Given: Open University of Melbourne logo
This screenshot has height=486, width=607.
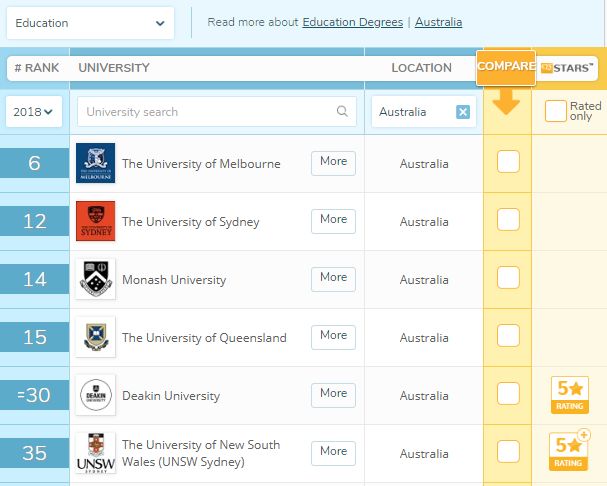Looking at the screenshot, I should pyautogui.click(x=95, y=163).
